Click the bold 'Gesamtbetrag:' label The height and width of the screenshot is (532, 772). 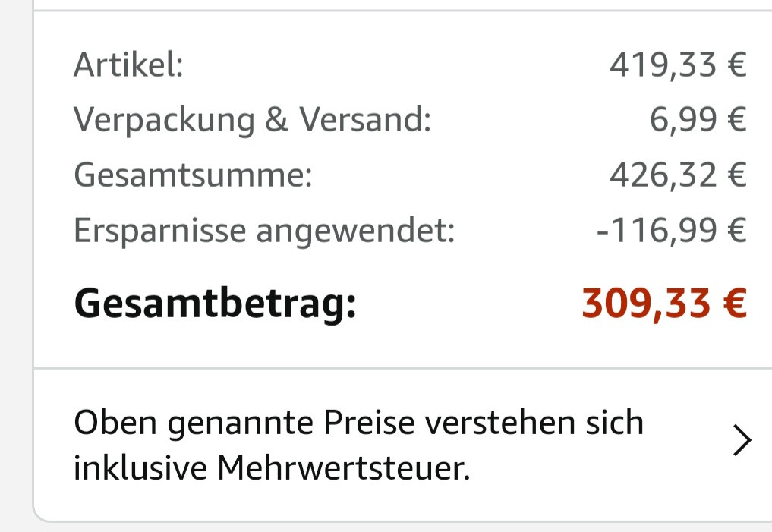point(215,304)
